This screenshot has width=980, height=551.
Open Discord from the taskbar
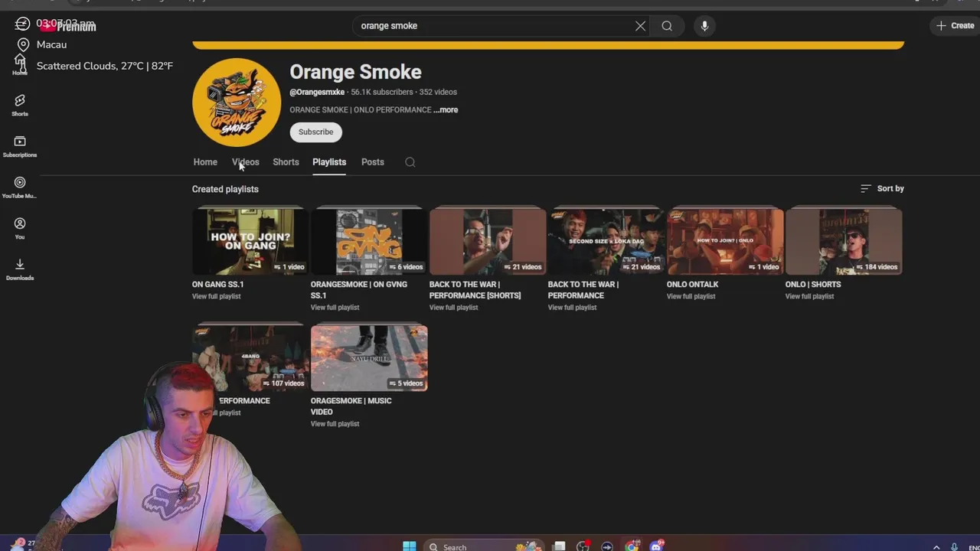point(657,546)
